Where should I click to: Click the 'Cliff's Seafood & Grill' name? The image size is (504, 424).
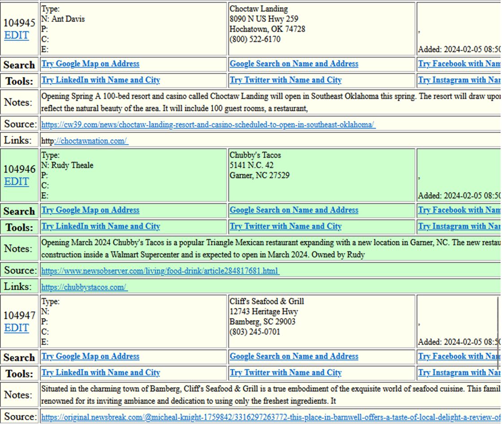(267, 301)
